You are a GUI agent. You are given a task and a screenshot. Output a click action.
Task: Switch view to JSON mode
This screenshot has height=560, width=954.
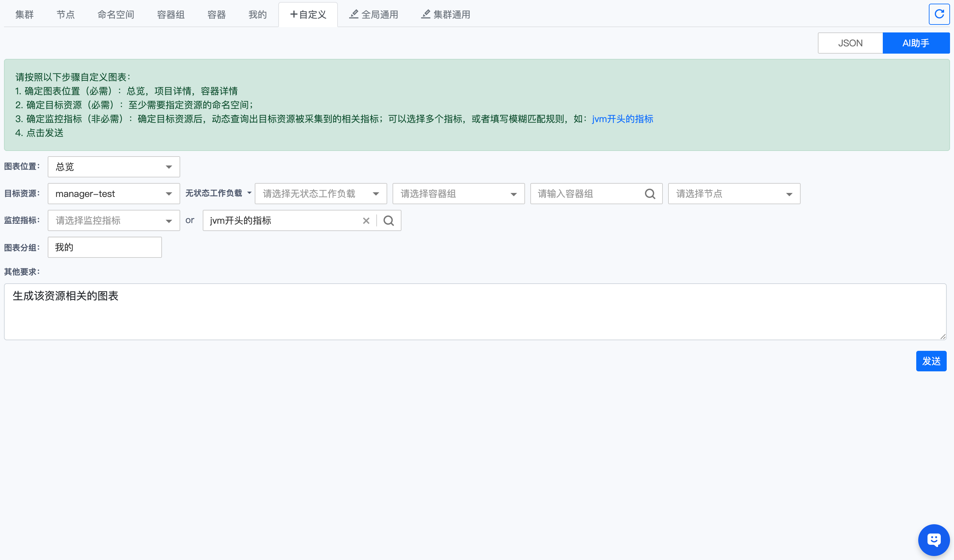pos(850,43)
